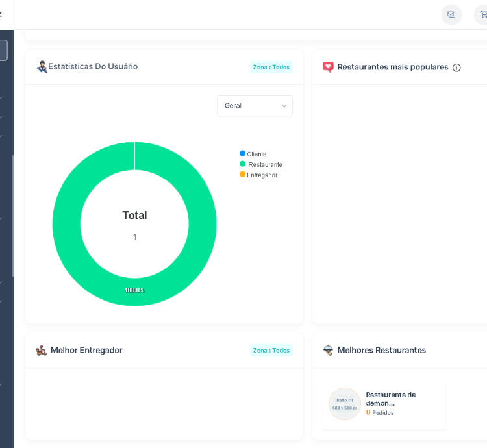The height and width of the screenshot is (448, 487).
Task: Click the Melhores Restaurantes section icon
Action: 328,350
